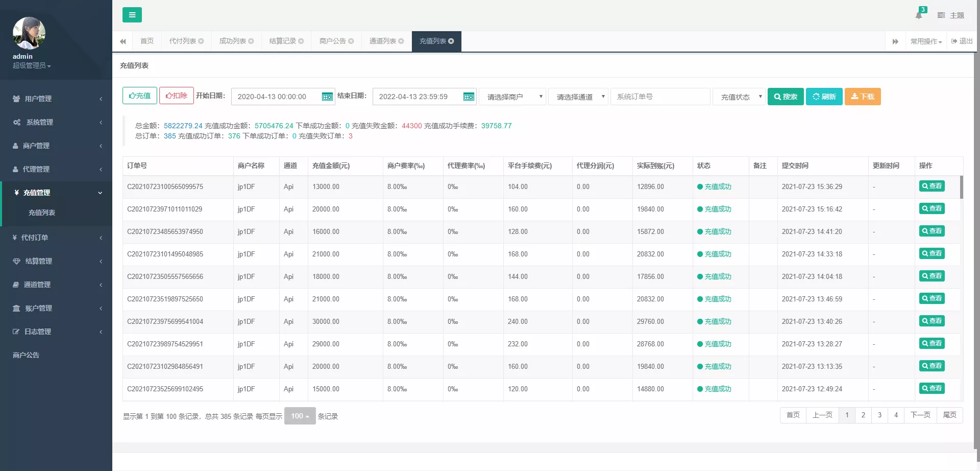The width and height of the screenshot is (980, 471).
Task: Go to page 3 of records
Action: 879,415
